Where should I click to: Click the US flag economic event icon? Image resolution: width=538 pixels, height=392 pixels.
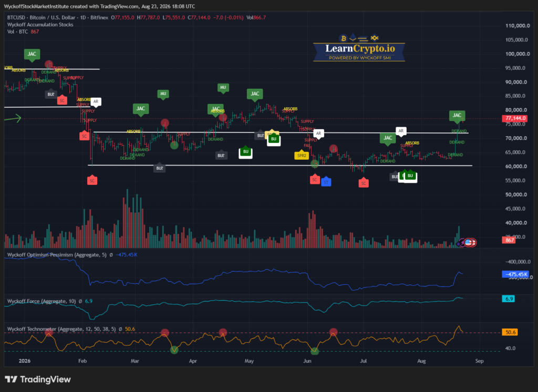[468, 243]
